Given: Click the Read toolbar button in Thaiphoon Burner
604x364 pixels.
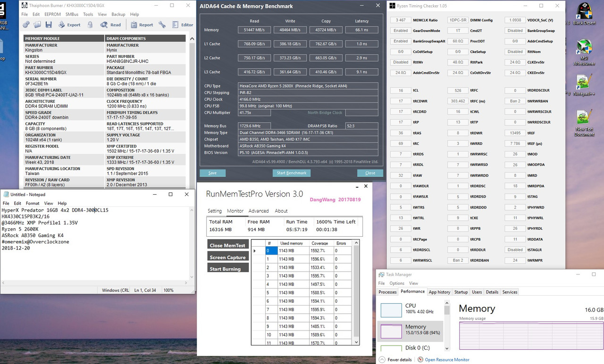Looking at the screenshot, I should pyautogui.click(x=111, y=25).
